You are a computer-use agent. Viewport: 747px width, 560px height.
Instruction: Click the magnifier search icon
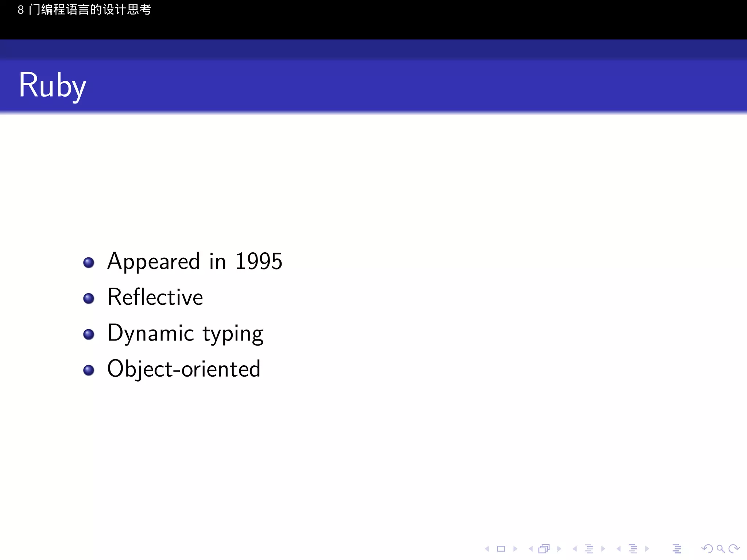pyautogui.click(x=720, y=549)
